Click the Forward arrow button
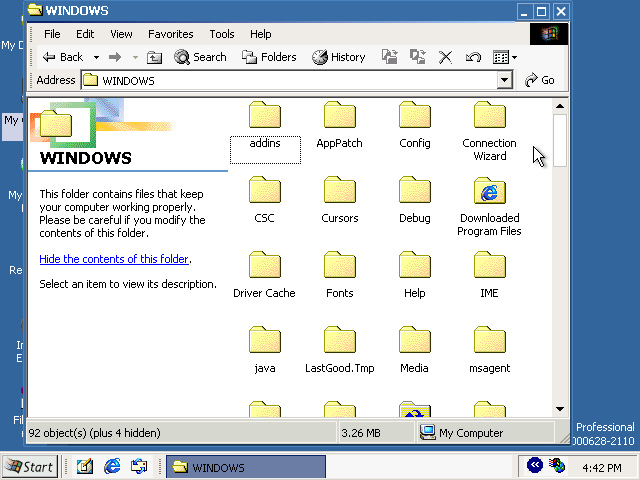640x480 pixels. tap(115, 57)
